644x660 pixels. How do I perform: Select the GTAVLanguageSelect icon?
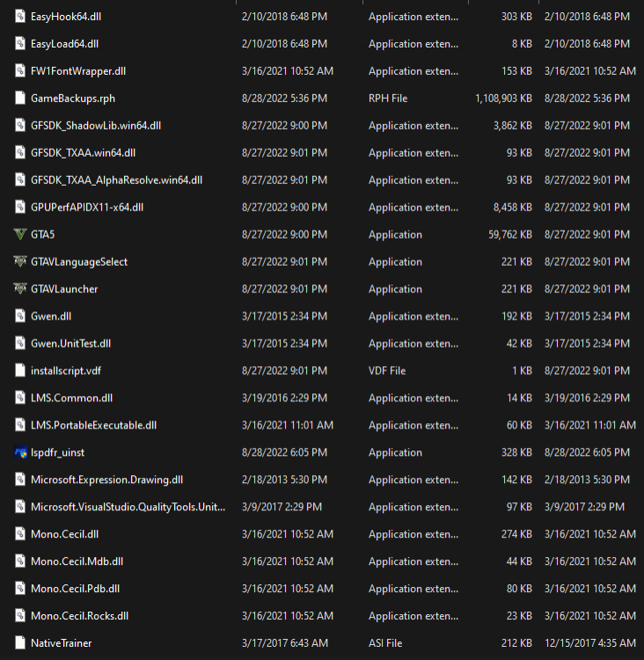[20, 262]
